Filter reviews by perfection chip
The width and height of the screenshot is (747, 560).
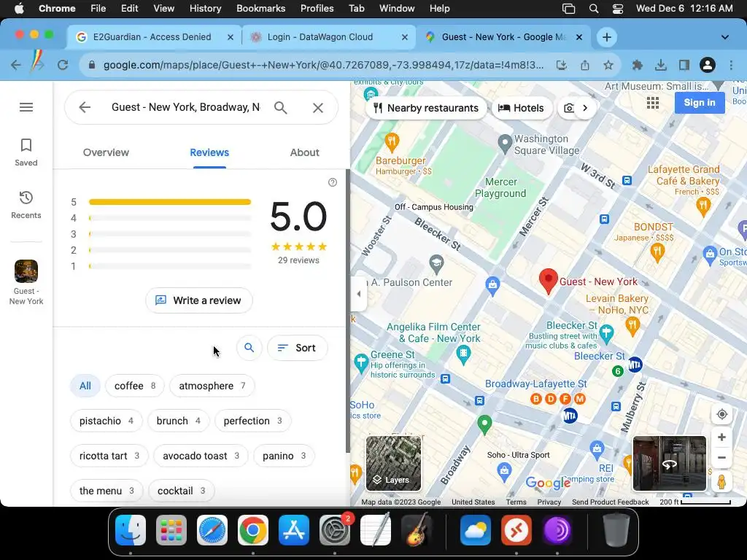(252, 421)
